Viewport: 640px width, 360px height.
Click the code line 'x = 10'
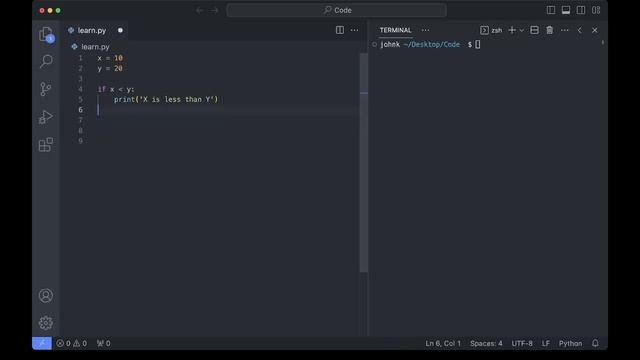click(x=110, y=58)
